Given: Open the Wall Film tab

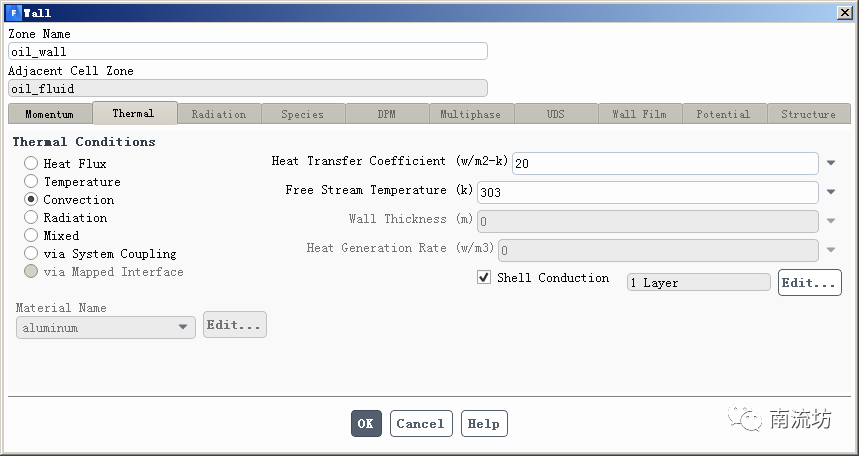Looking at the screenshot, I should click(640, 114).
